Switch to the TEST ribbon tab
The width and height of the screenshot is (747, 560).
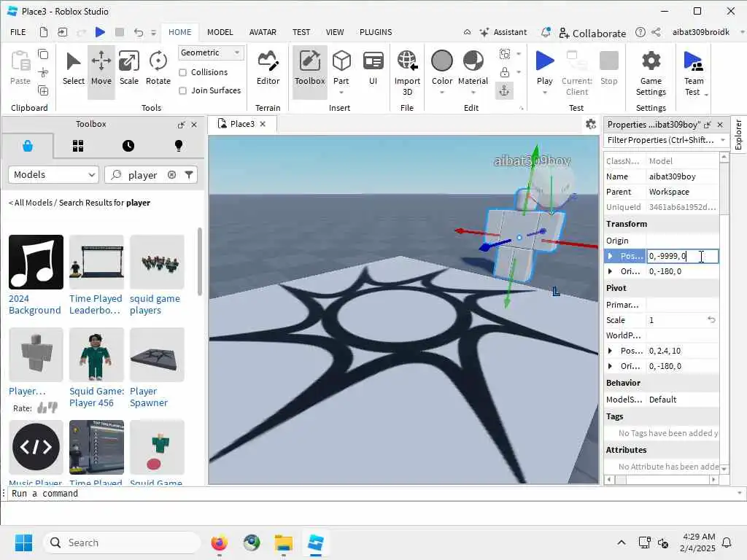tap(301, 32)
